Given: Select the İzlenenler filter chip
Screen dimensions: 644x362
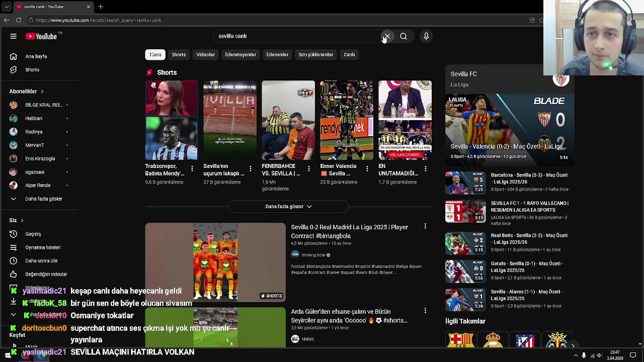Looking at the screenshot, I should pyautogui.click(x=277, y=54).
